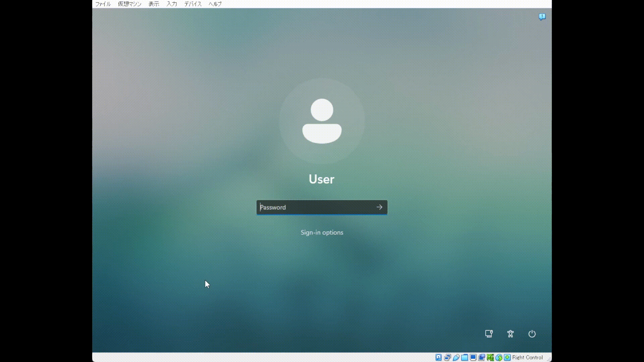Open the デバイス menu
This screenshot has width=644, height=362.
coord(193,4)
